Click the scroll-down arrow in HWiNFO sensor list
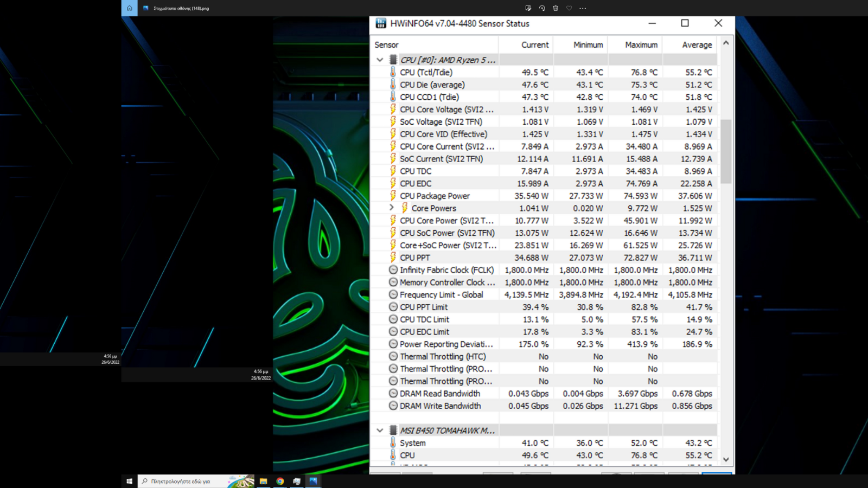The height and width of the screenshot is (488, 868). pos(726,459)
